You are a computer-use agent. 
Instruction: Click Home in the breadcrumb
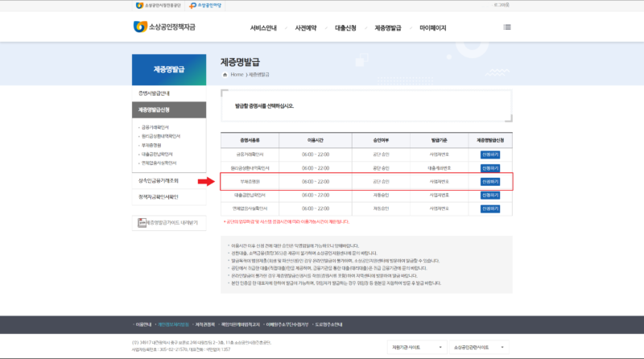237,75
